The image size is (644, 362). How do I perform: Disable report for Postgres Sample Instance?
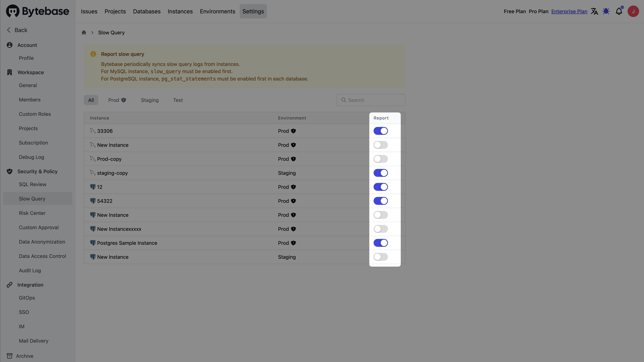381,243
